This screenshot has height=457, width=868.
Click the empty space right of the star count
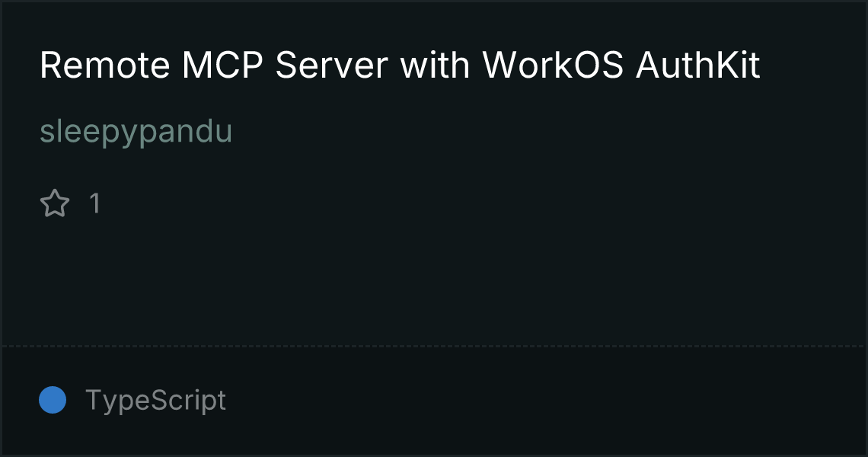[x=482, y=203]
